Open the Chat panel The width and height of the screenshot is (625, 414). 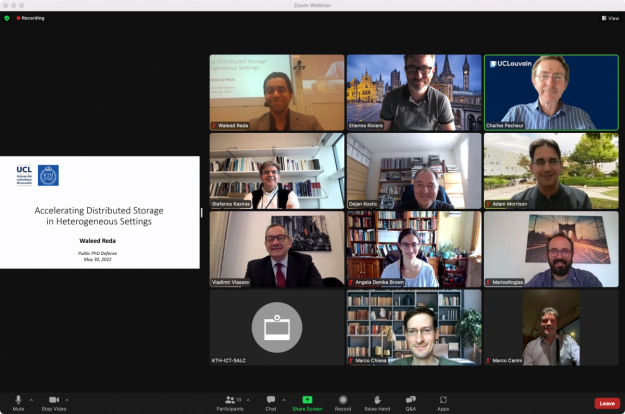click(270, 401)
